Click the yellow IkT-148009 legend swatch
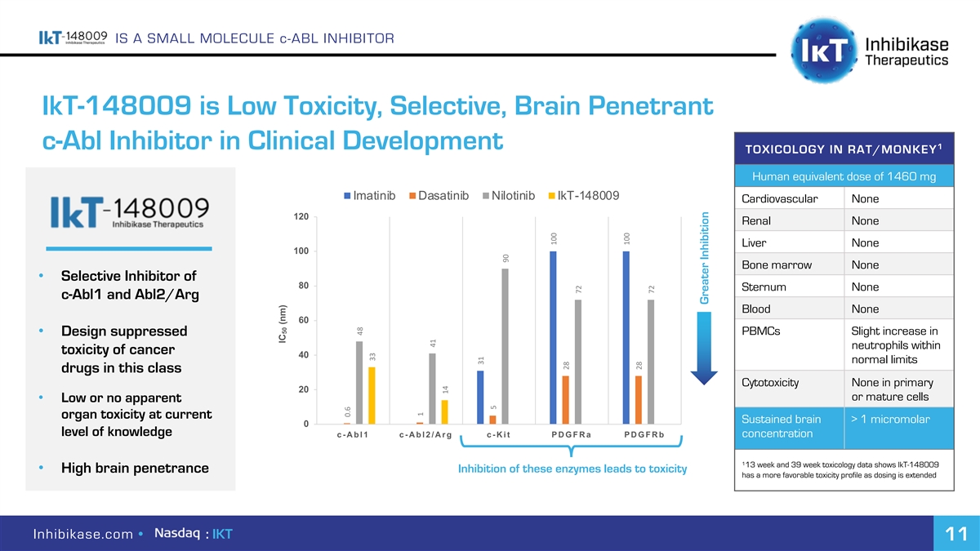 [551, 196]
